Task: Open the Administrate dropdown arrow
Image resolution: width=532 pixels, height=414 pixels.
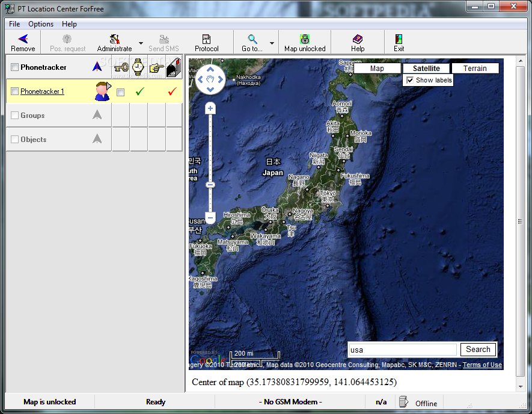Action: coord(139,42)
